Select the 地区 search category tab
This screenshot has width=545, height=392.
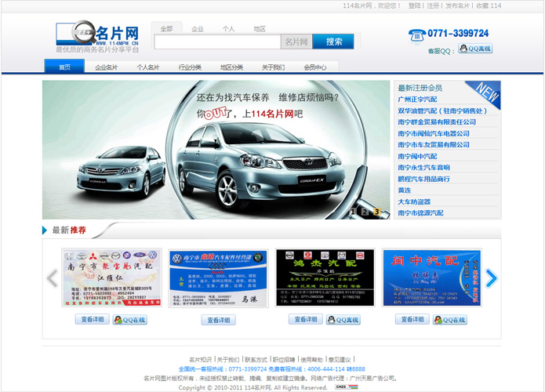260,29
